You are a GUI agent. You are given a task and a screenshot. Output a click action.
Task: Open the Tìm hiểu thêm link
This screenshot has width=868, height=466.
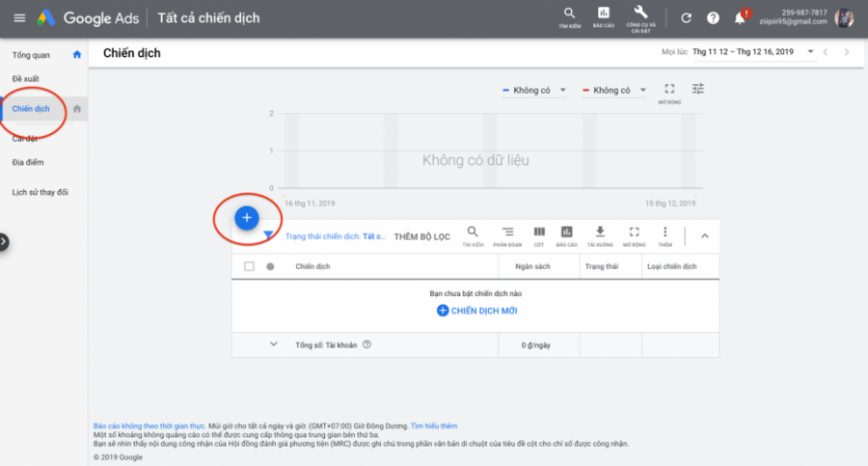pos(434,426)
